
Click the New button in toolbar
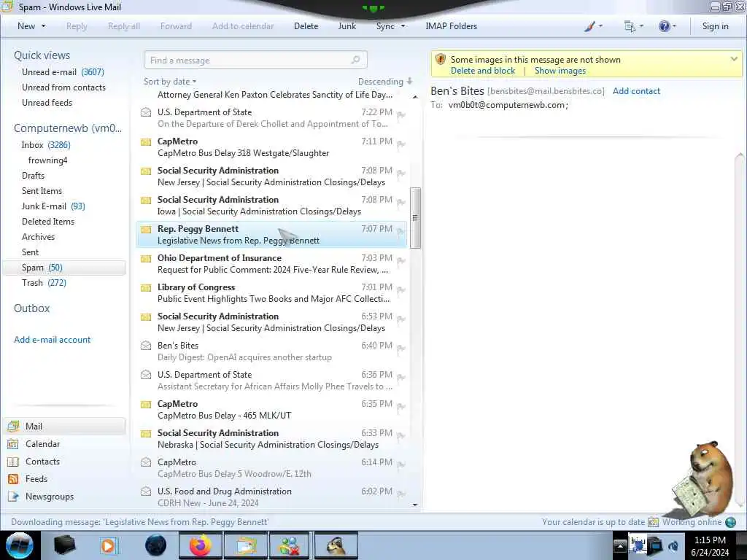point(26,26)
